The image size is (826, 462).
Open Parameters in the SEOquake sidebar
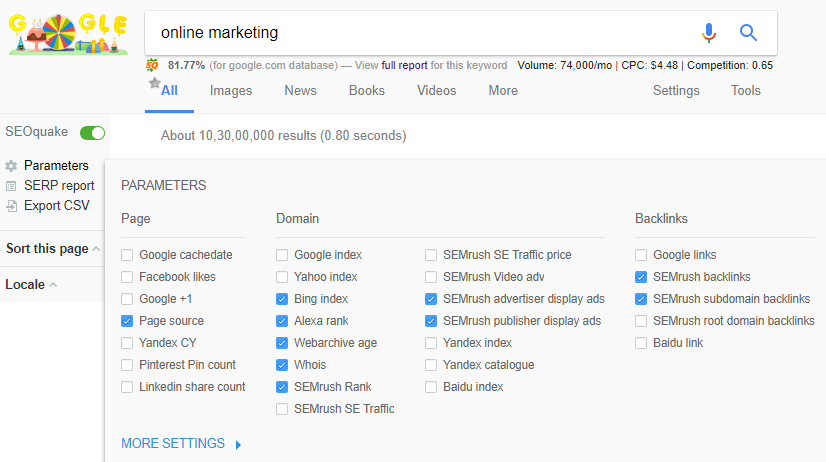click(56, 166)
